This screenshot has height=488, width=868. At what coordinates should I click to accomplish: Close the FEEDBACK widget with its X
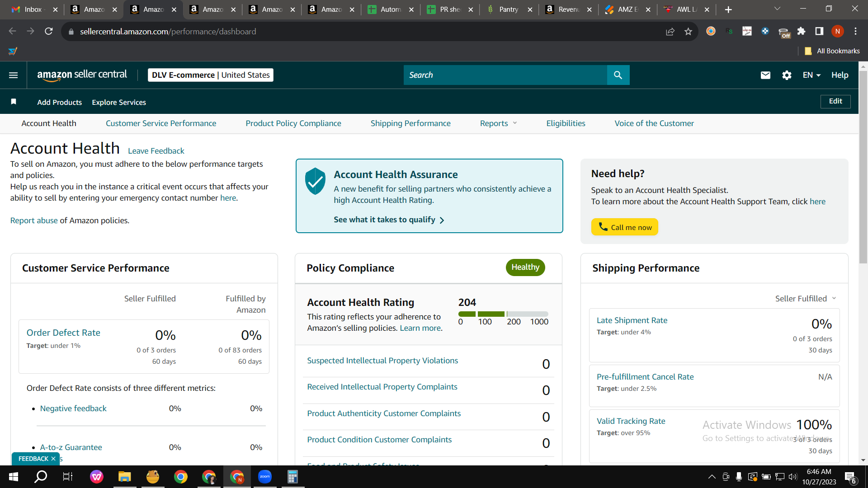click(x=53, y=459)
